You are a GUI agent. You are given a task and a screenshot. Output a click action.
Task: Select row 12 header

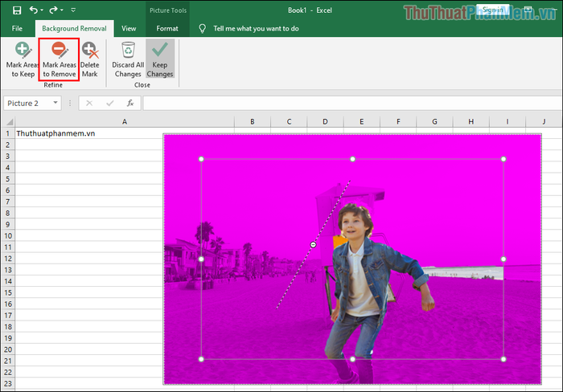7,259
